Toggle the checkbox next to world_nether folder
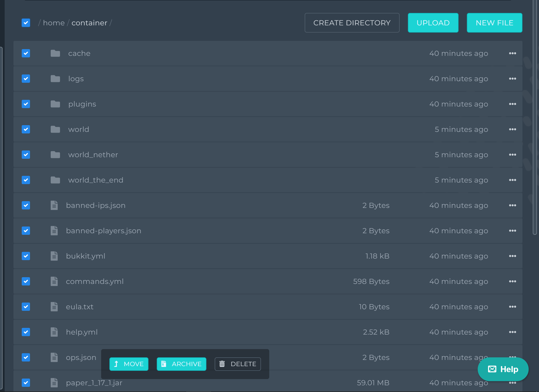539x392 pixels. (x=26, y=154)
